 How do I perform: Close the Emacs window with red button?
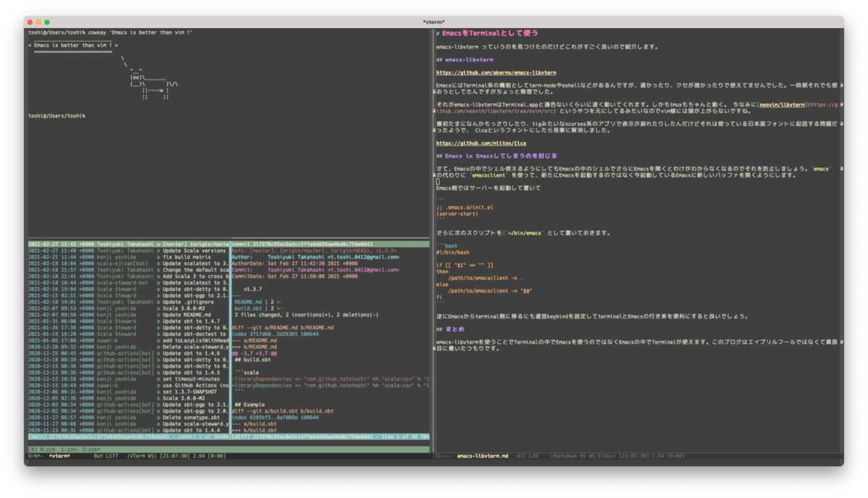pyautogui.click(x=30, y=22)
